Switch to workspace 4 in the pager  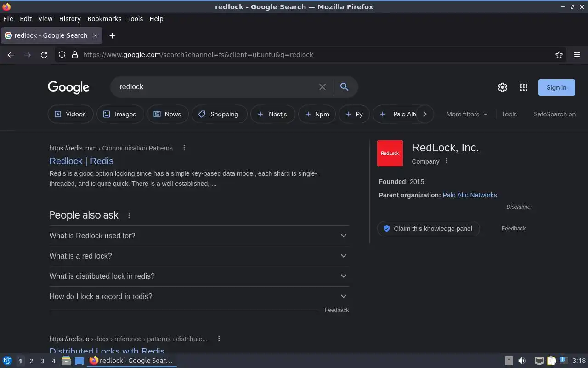point(53,361)
